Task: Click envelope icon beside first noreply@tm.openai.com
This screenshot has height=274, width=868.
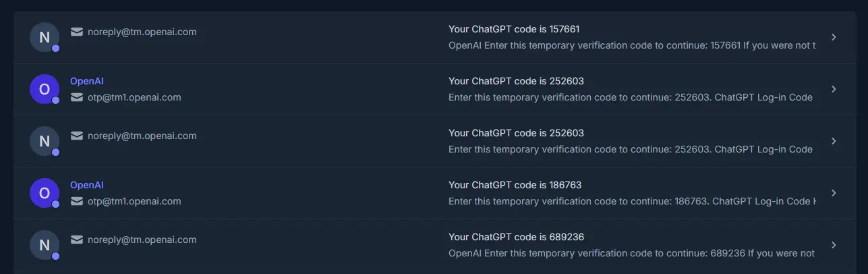Action: (77, 32)
